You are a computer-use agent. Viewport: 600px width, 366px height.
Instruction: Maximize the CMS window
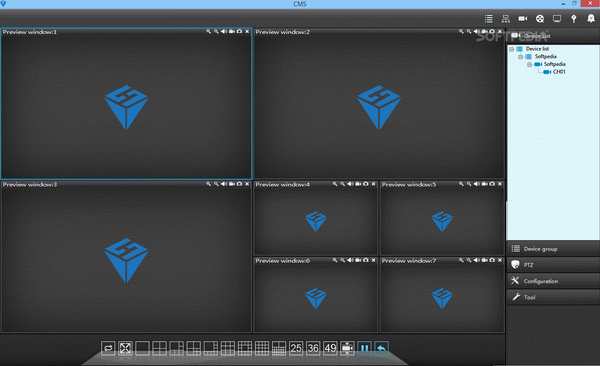click(574, 3)
